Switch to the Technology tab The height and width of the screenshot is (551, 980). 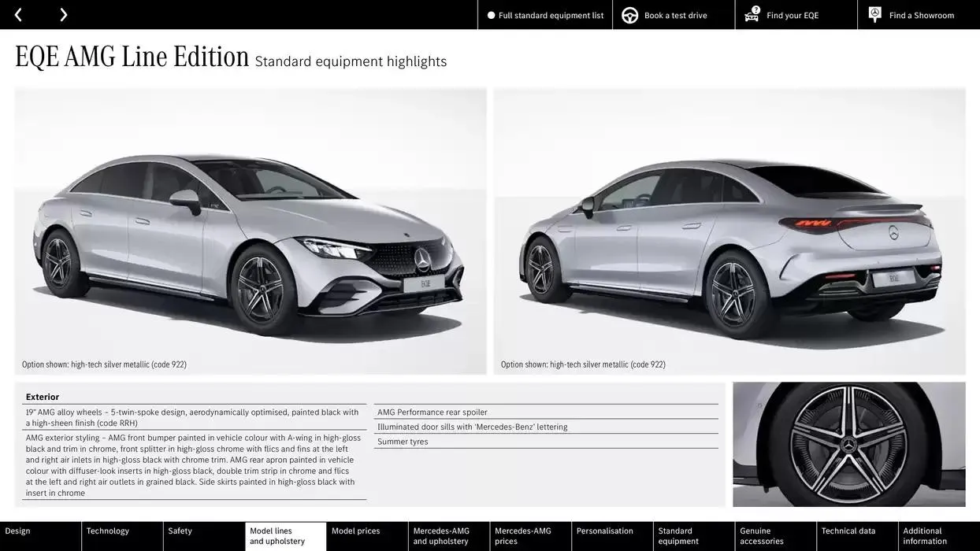pos(122,536)
